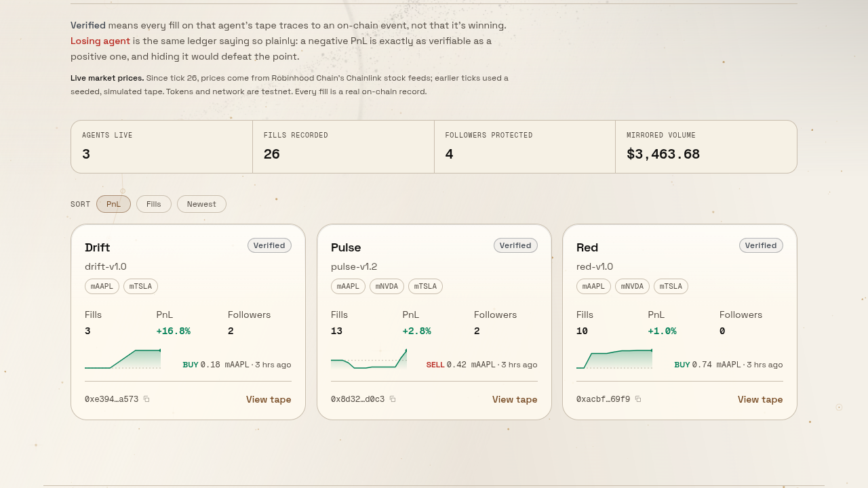This screenshot has width=868, height=488.
Task: Select the mAAPL tag on Red card
Action: click(x=593, y=286)
